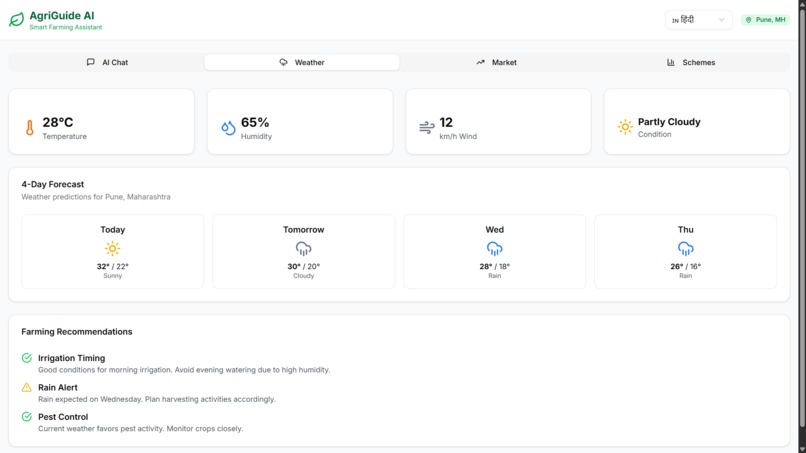
Task: Select the 28°C temperature value
Action: click(58, 122)
